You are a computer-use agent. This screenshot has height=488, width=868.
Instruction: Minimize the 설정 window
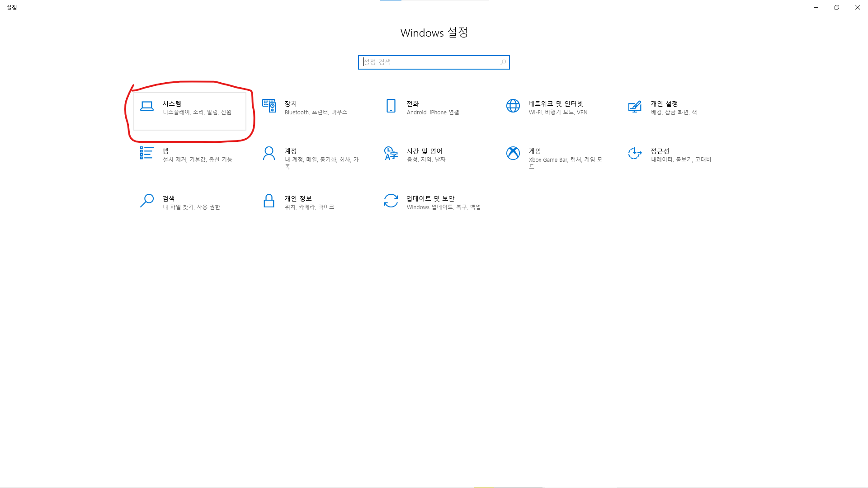point(816,7)
